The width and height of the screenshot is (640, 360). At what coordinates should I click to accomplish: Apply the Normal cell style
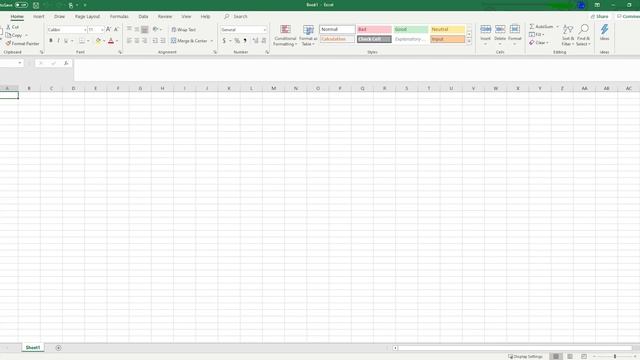tap(337, 29)
